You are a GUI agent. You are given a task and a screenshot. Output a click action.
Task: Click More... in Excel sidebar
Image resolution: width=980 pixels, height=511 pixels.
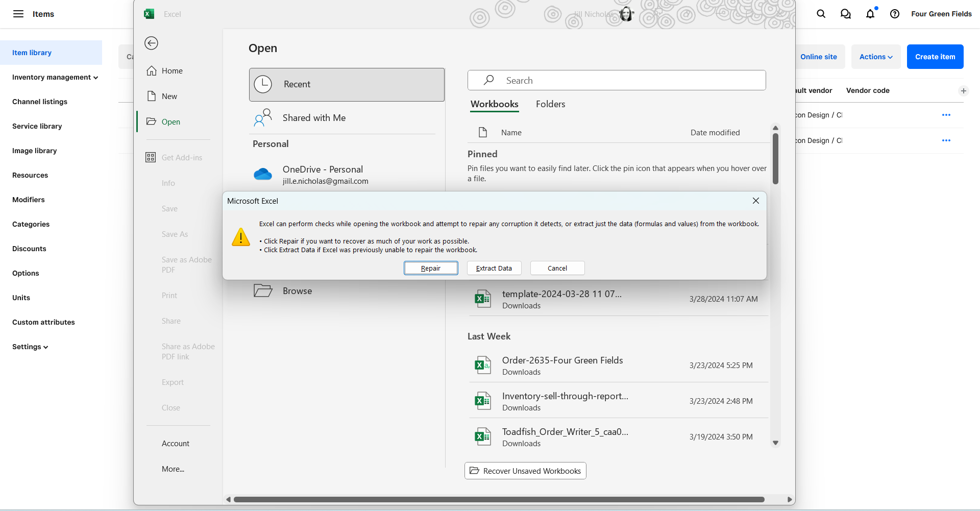(x=173, y=469)
